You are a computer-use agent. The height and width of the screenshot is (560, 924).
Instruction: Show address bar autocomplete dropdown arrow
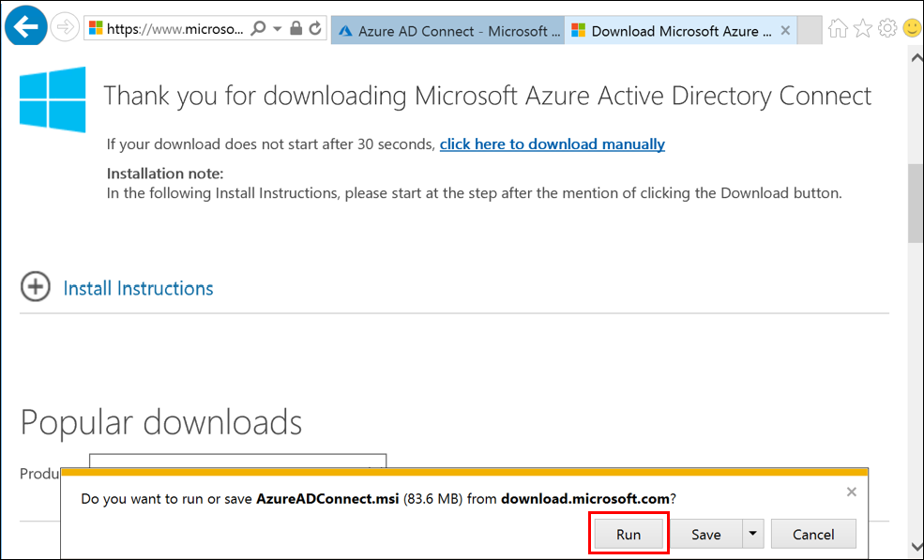pyautogui.click(x=277, y=29)
